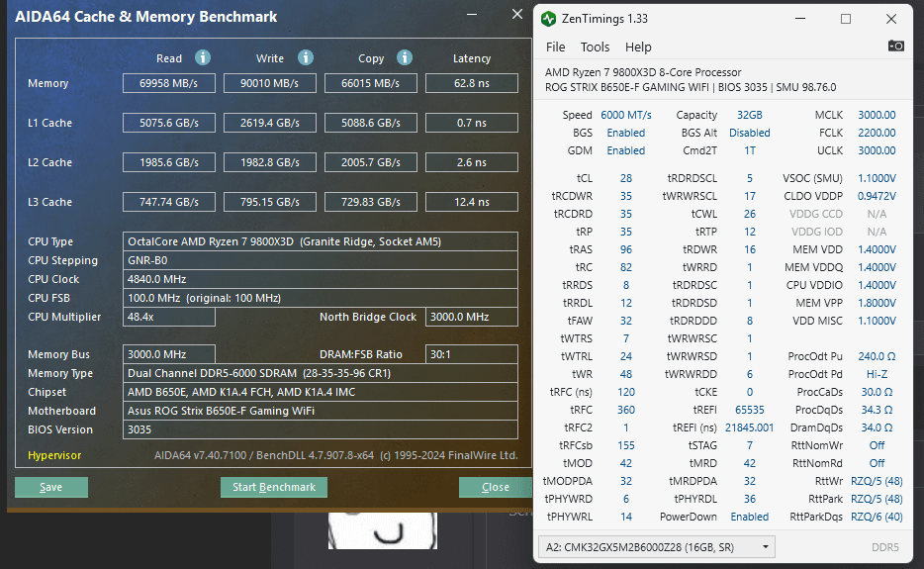Image resolution: width=924 pixels, height=569 pixels.
Task: Click the Read info icon in AIDA64
Action: pos(203,57)
